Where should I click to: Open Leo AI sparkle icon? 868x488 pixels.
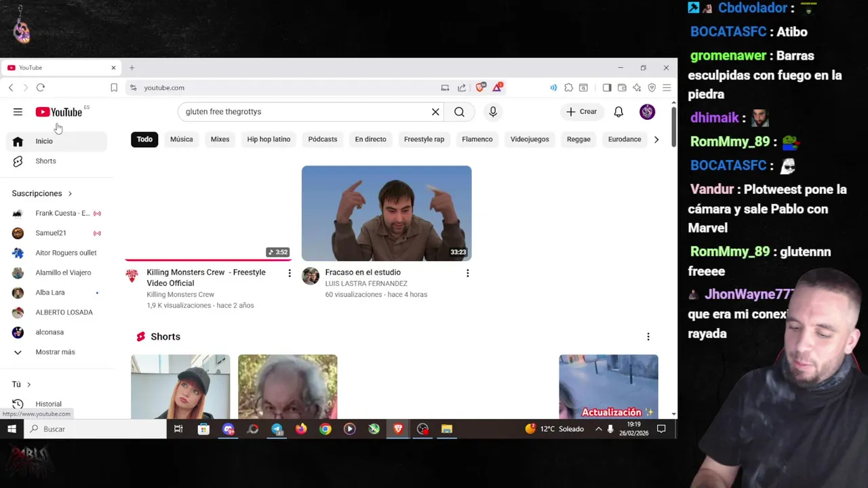637,87
